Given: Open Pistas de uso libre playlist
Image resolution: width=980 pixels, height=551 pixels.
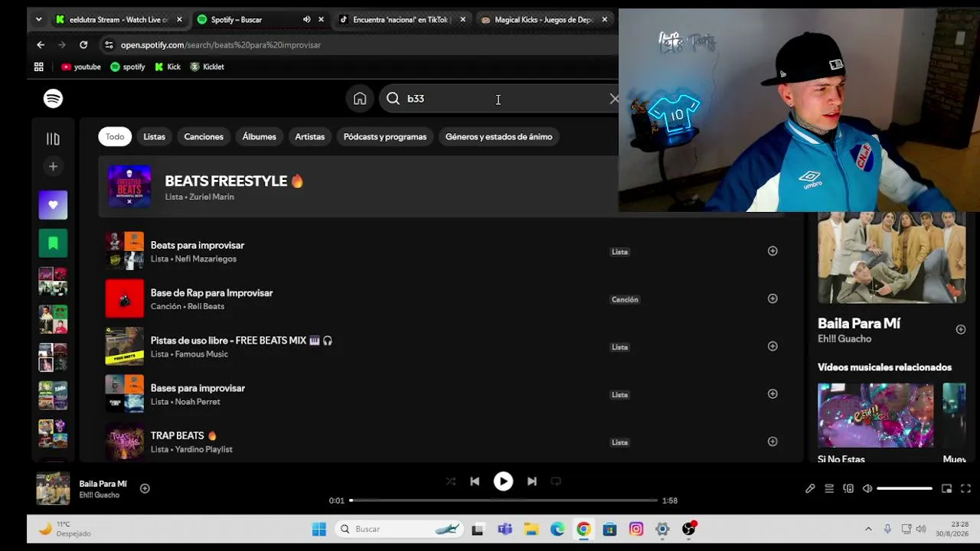Looking at the screenshot, I should 242,341.
